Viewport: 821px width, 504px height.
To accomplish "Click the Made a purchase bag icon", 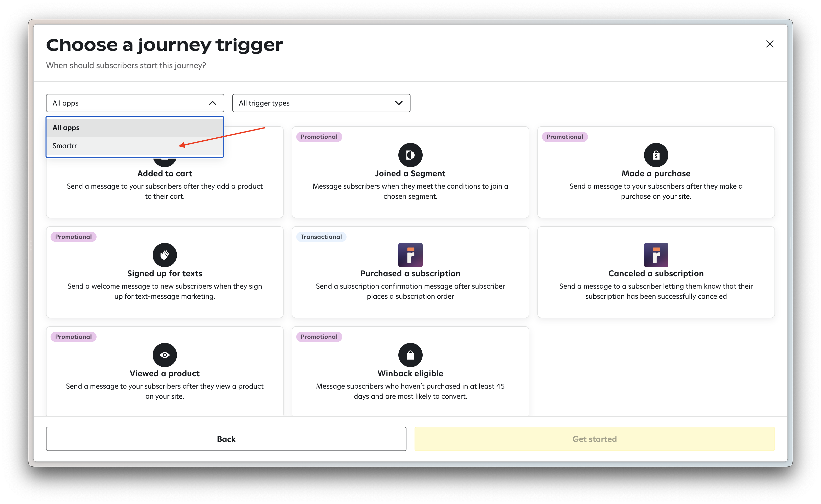I will pos(655,155).
